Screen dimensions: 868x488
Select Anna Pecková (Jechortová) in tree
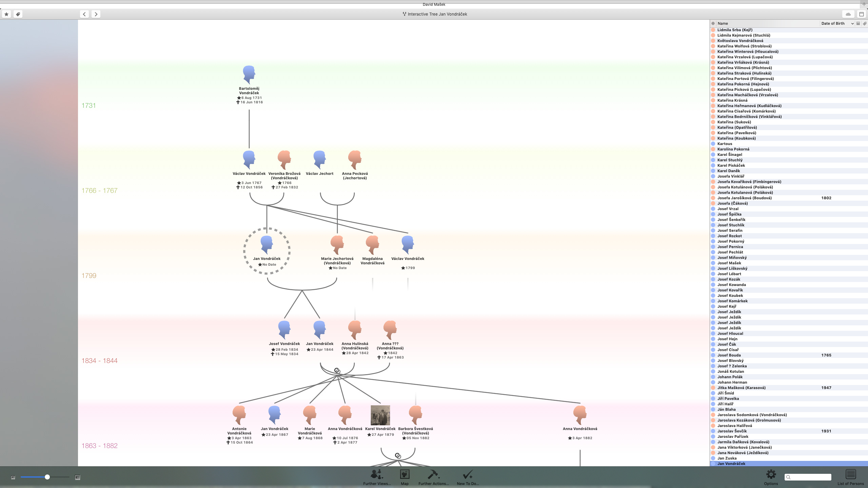tap(355, 165)
